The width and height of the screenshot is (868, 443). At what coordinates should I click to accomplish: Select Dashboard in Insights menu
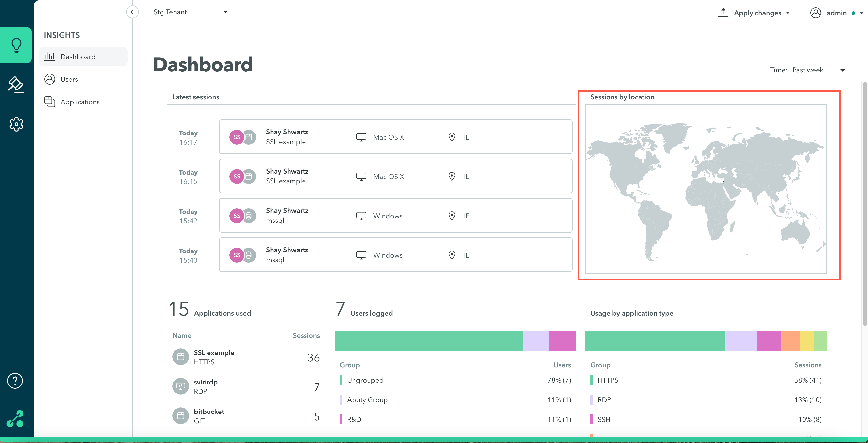(x=78, y=57)
